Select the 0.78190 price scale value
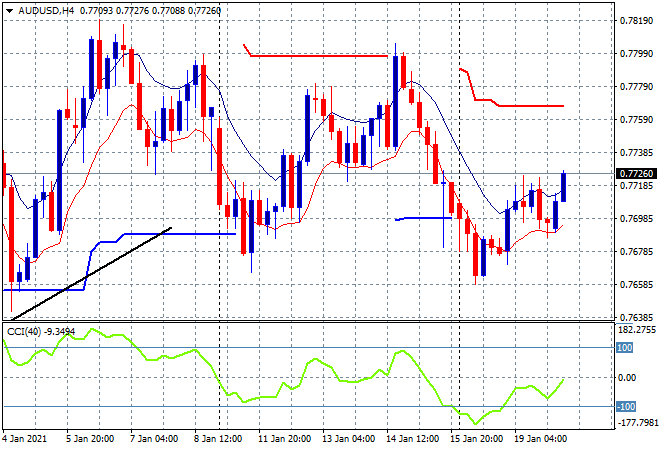660x450 pixels. 637,21
